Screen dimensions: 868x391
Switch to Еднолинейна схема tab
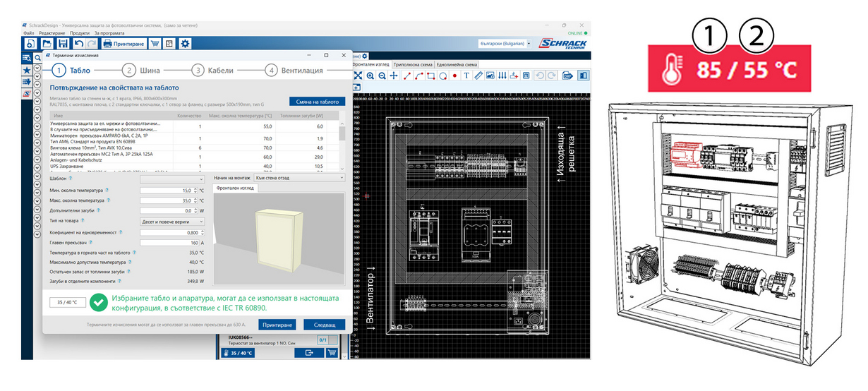(x=458, y=64)
